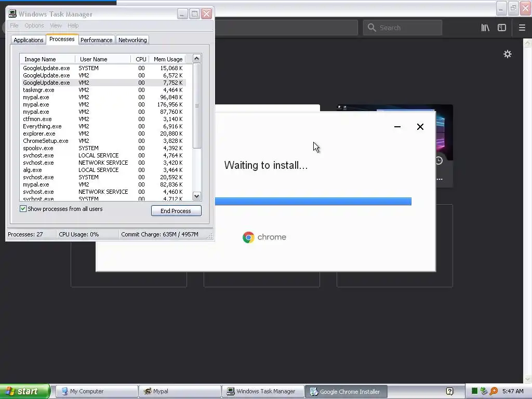Open the Task Manager View menu
This screenshot has width=532, height=399.
56,25
